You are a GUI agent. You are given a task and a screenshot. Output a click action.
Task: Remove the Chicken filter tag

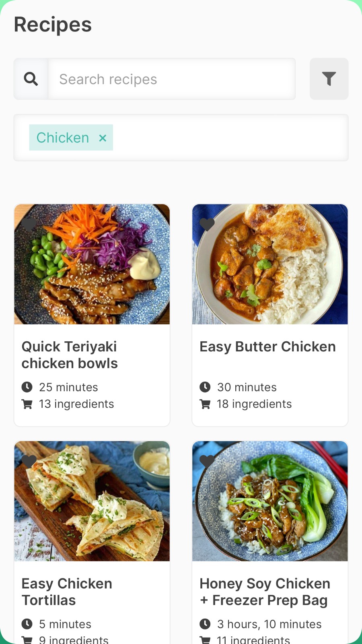[103, 138]
